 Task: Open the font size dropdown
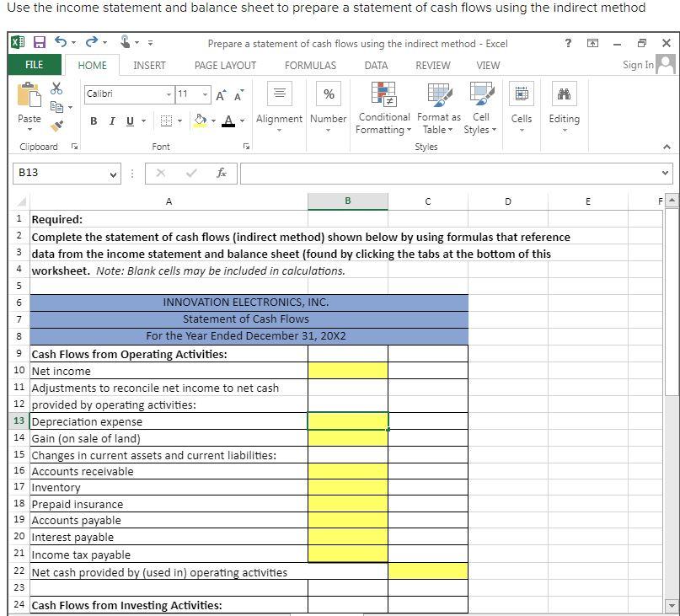pos(205,94)
